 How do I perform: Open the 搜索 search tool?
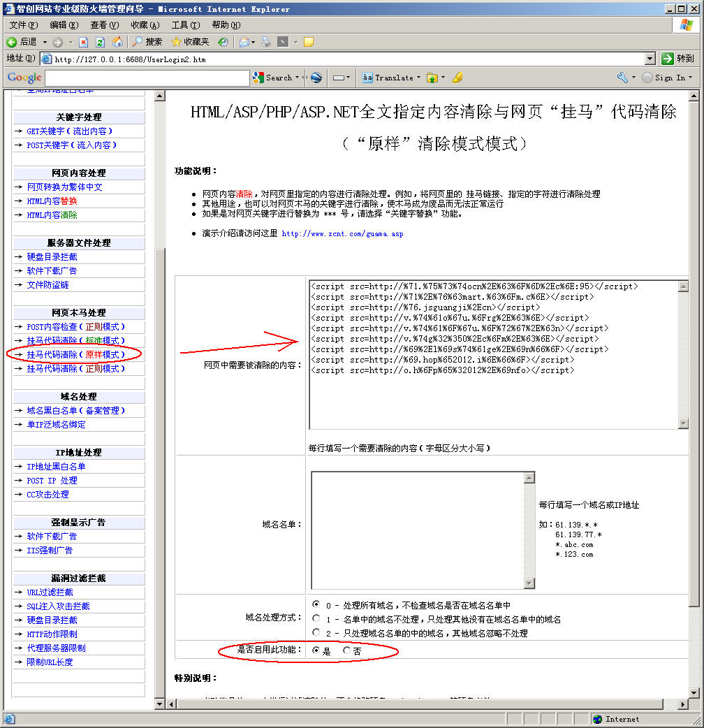click(x=147, y=42)
